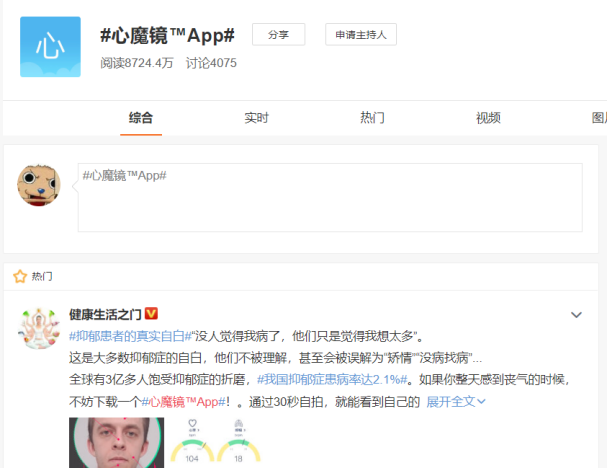Select the 综合 tab
The height and width of the screenshot is (468, 607).
point(141,118)
